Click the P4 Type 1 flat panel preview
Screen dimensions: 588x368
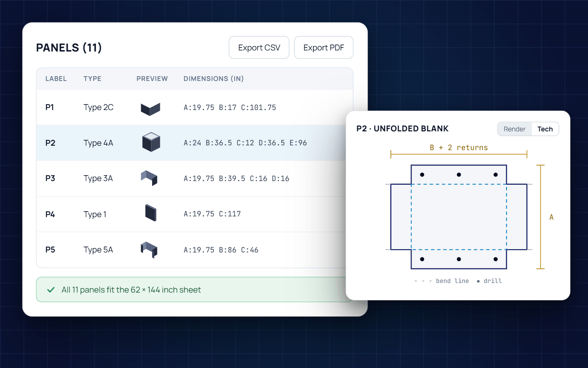[151, 213]
